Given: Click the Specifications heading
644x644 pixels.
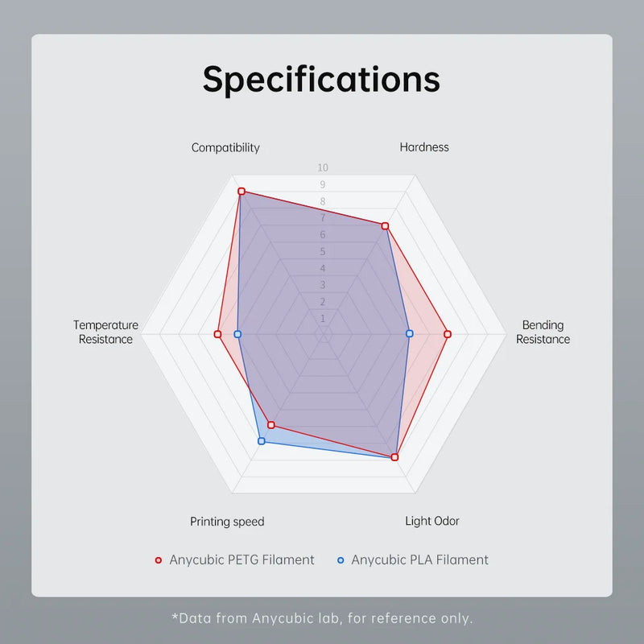Looking at the screenshot, I should [321, 79].
